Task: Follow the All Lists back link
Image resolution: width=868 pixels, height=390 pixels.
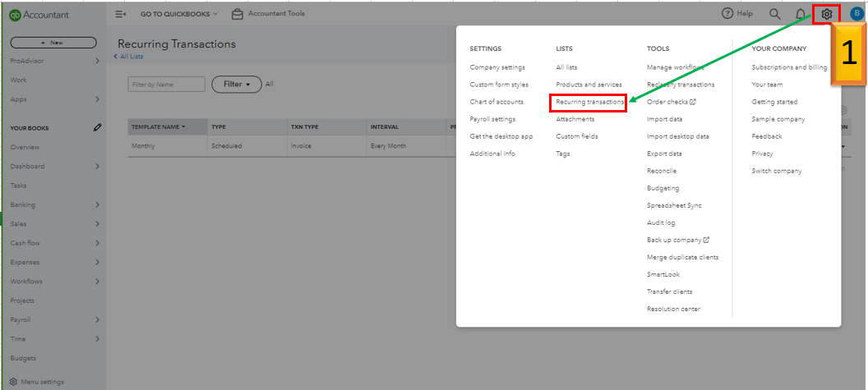Action: click(x=132, y=57)
